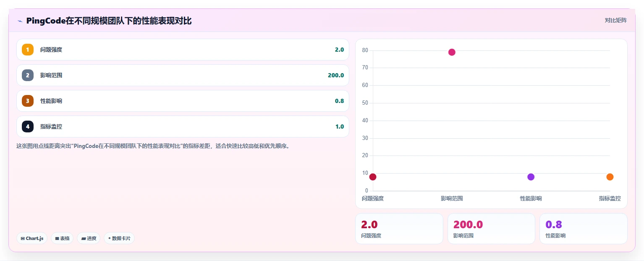This screenshot has height=261, width=644.
Task: Click the value 1.0 in the 指标监控 row
Action: 339,127
